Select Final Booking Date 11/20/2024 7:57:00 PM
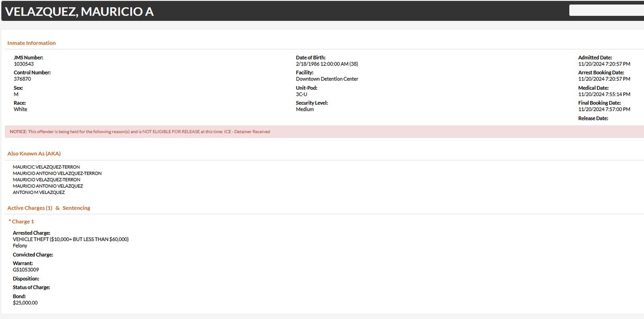This screenshot has height=319, width=644. [x=604, y=109]
